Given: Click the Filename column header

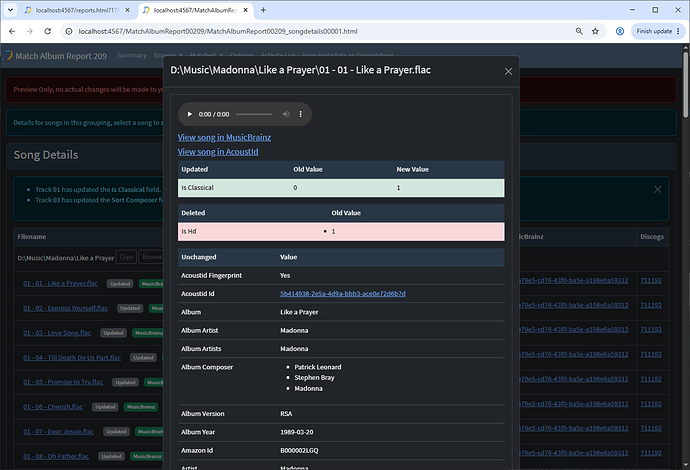Looking at the screenshot, I should [32, 237].
